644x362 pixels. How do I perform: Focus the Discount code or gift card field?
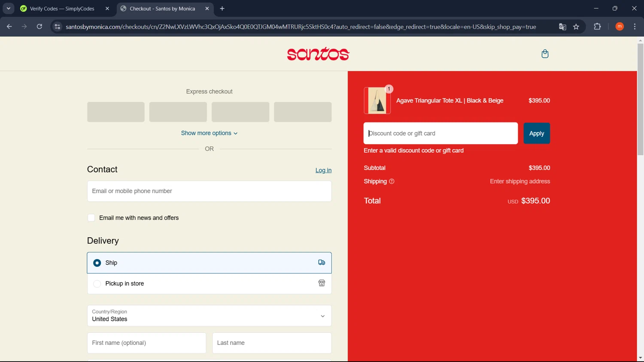[440, 133]
